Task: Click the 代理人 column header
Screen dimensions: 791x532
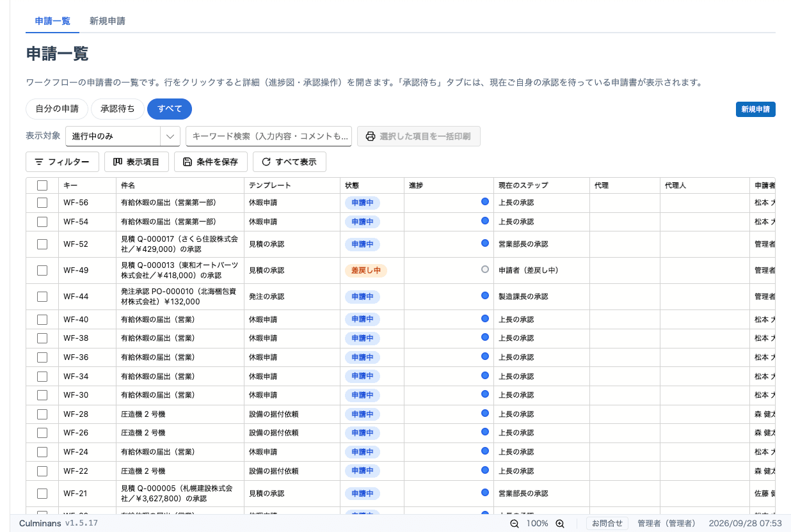Action: pos(705,185)
